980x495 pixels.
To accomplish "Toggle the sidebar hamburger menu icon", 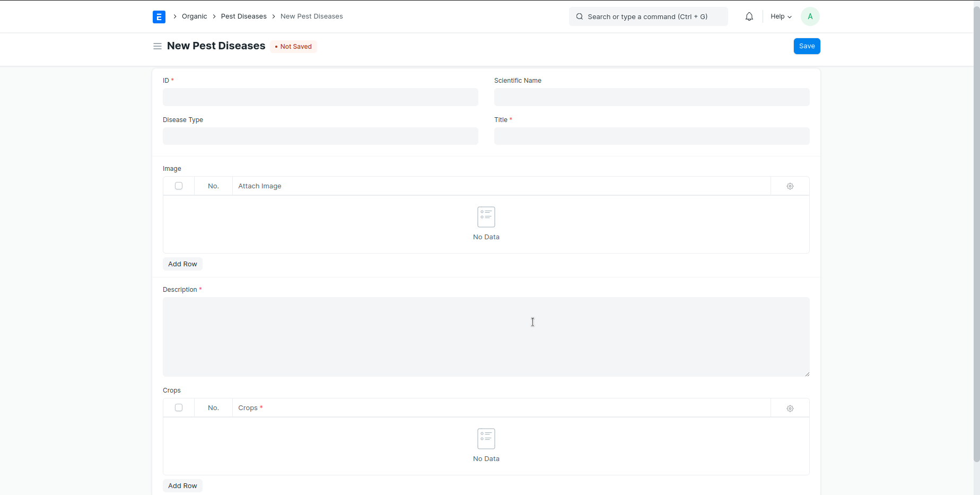I will [157, 46].
